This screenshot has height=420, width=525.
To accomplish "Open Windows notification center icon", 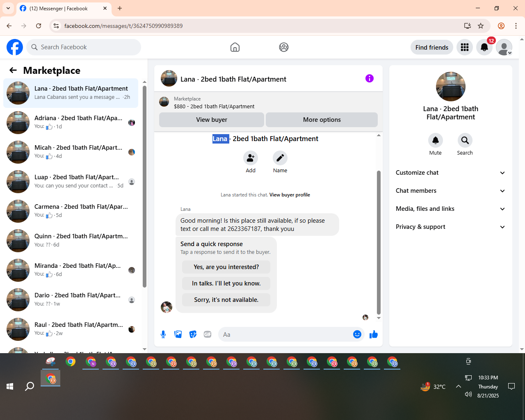I will (x=511, y=386).
